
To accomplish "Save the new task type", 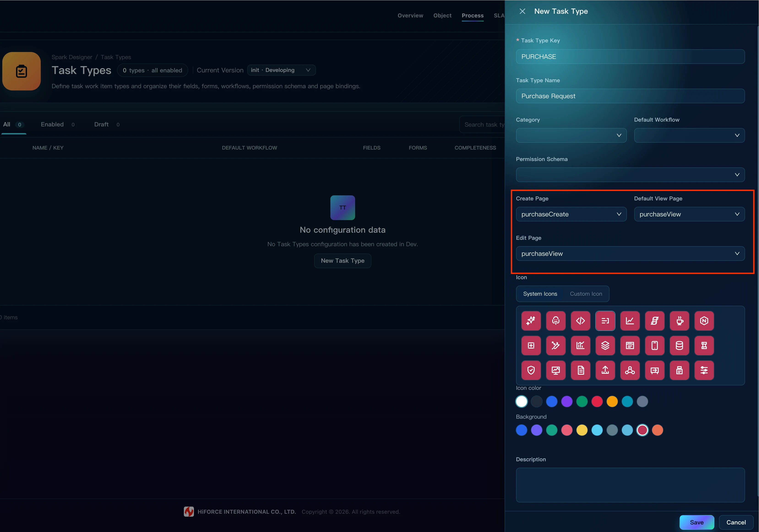I will 696,522.
